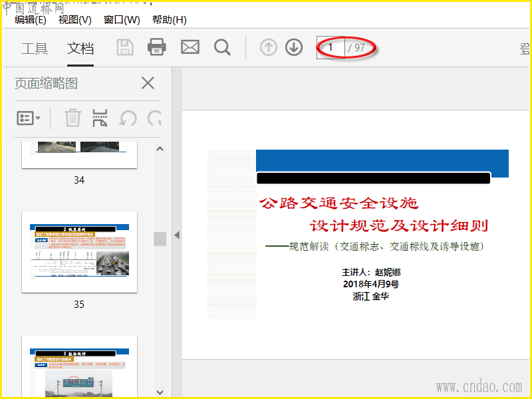
Task: Click the 规范解读 subtitle line
Action: tap(375, 246)
